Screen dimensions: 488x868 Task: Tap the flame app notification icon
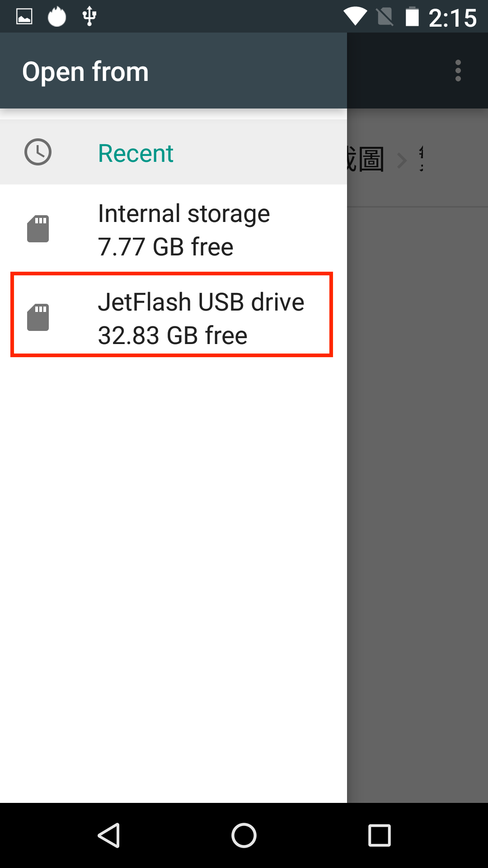click(x=57, y=17)
